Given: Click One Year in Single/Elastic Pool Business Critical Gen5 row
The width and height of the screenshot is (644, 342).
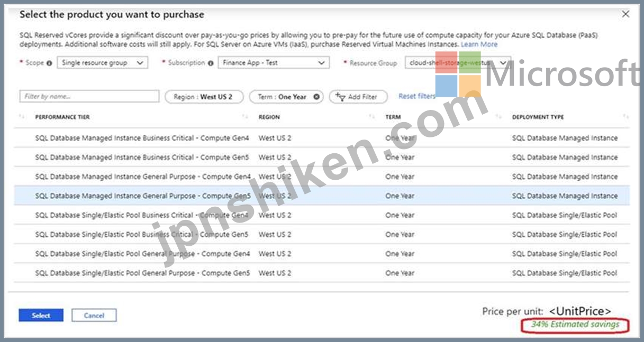Looking at the screenshot, I should click(400, 235).
